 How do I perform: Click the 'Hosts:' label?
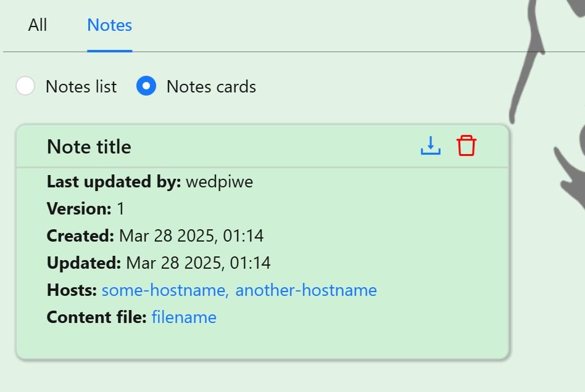72,290
